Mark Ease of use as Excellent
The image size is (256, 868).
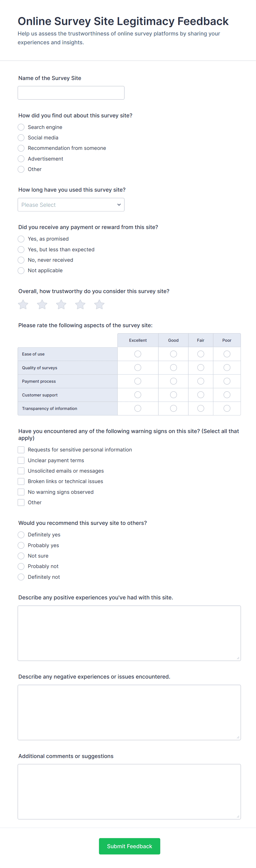(x=138, y=354)
